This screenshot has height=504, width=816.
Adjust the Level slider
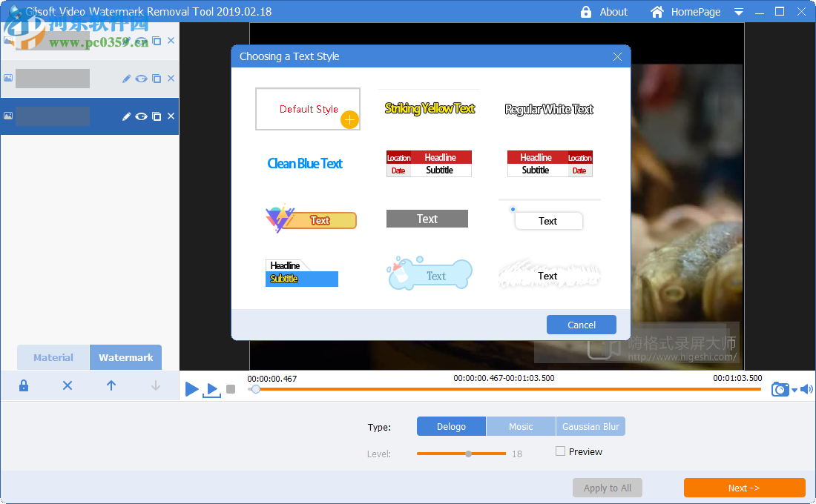click(x=468, y=454)
